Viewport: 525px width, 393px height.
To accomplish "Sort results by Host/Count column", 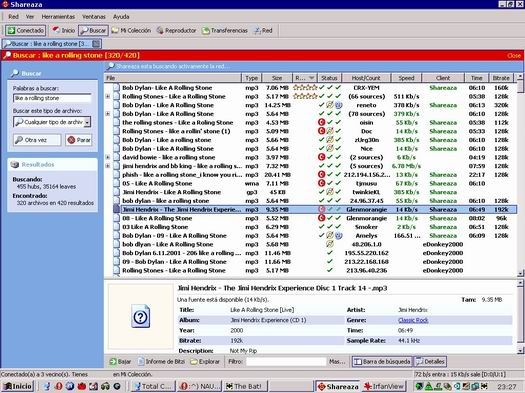I will (x=366, y=78).
